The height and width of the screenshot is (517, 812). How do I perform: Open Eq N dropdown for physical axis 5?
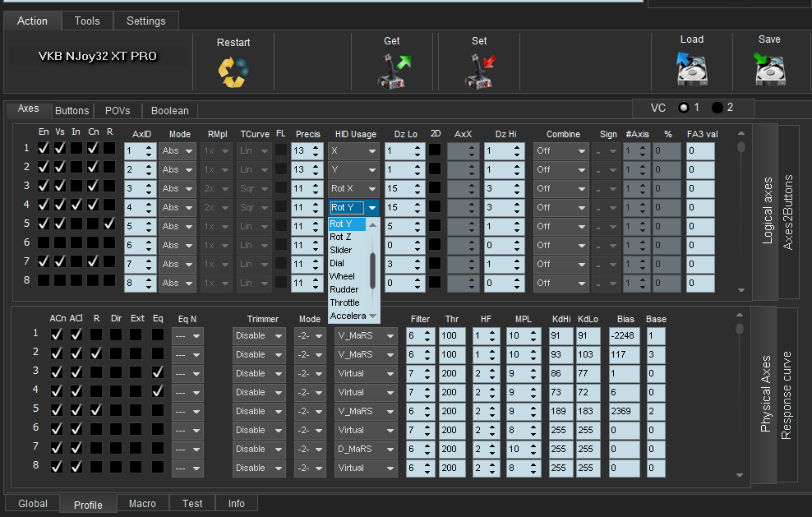(x=187, y=411)
